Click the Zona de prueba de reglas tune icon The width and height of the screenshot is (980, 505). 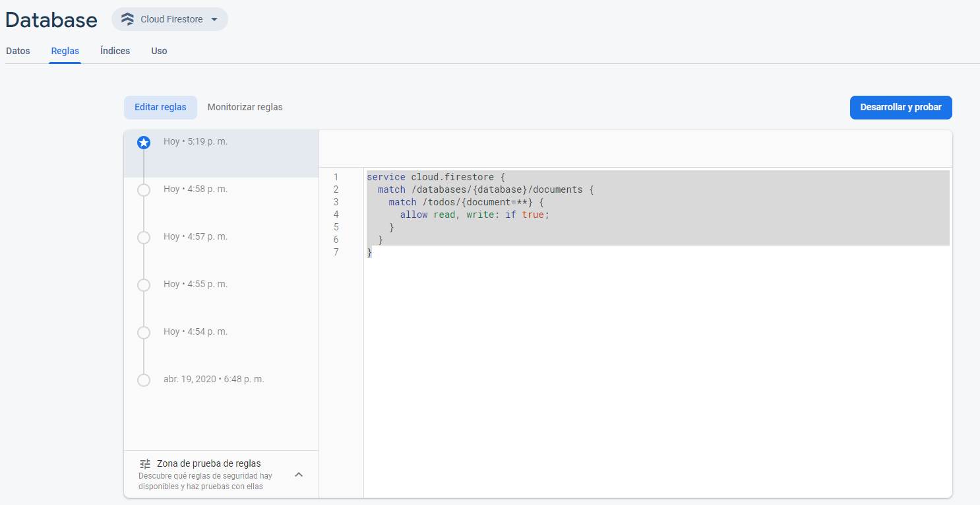click(145, 463)
